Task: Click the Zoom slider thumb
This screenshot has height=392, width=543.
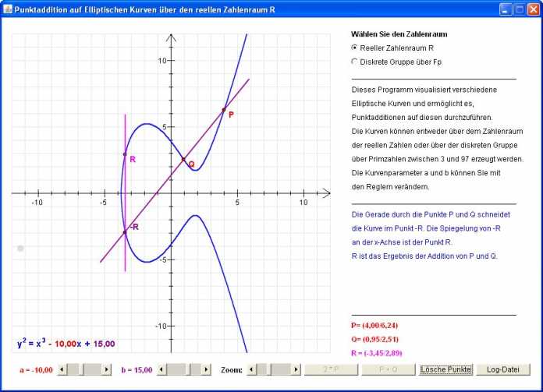Action: point(264,369)
